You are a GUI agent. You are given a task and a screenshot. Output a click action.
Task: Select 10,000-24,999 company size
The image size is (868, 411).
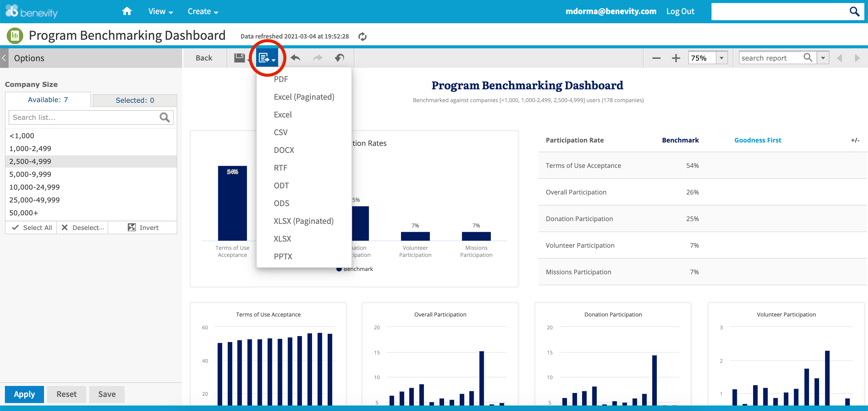click(x=91, y=187)
